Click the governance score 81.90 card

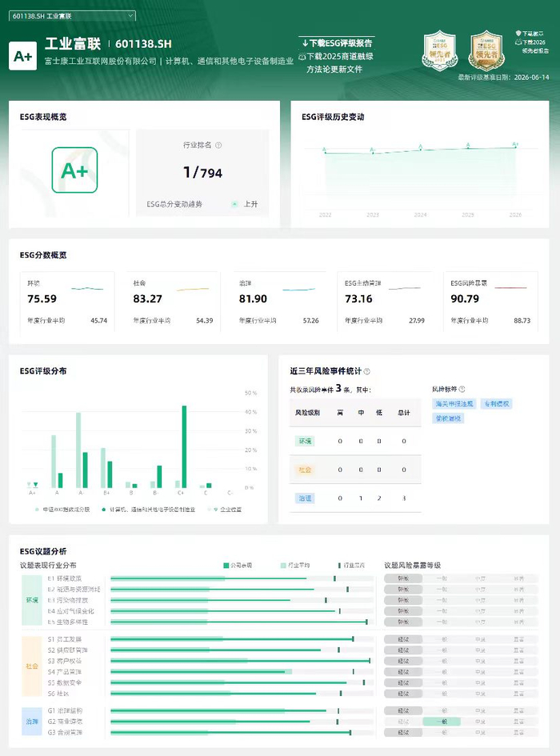pos(278,302)
